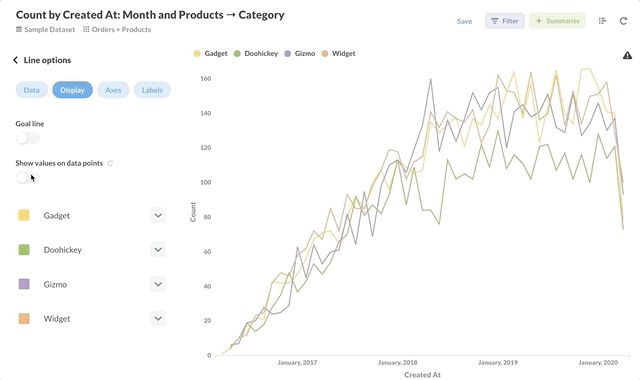Open the Sample Dataset link
This screenshot has height=380, width=640.
(x=49, y=29)
